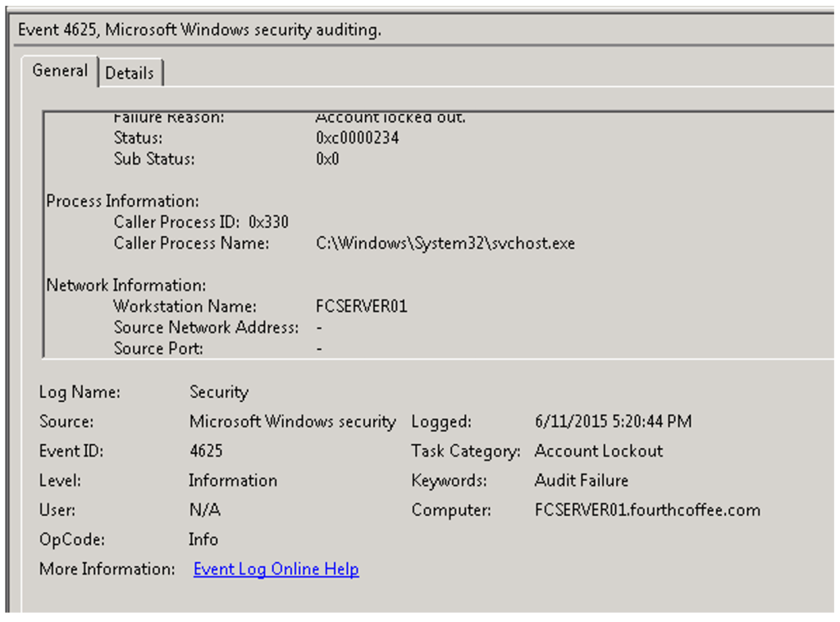Click the Level value Information
The height and width of the screenshot is (622, 840).
[x=233, y=481]
